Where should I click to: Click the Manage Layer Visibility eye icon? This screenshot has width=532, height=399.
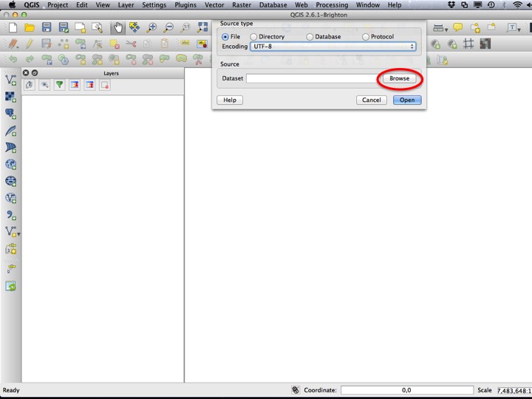(44, 85)
